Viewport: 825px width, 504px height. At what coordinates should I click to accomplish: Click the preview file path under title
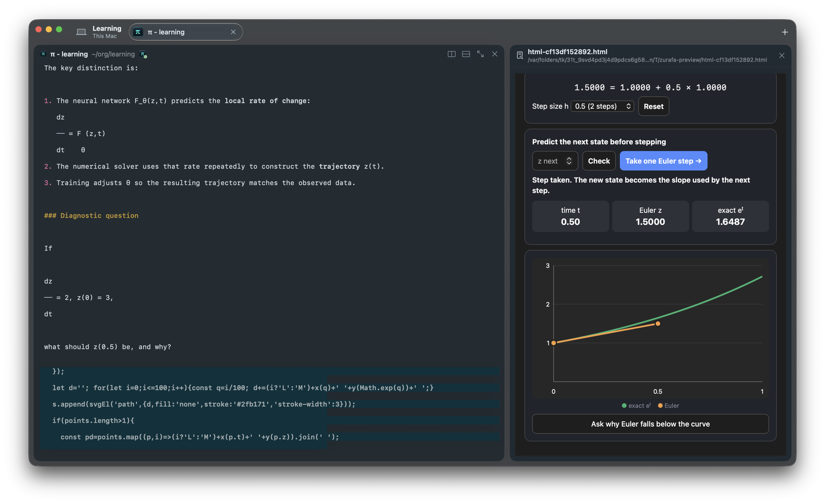(647, 60)
